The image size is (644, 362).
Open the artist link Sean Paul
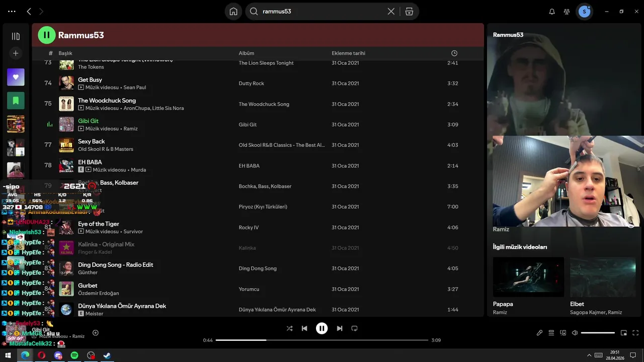click(x=135, y=87)
